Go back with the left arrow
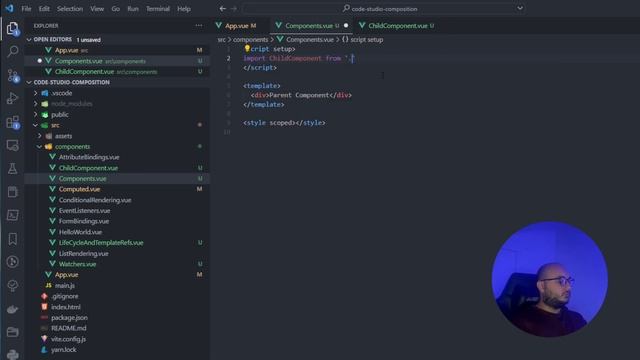Image resolution: width=640 pixels, height=360 pixels. [x=222, y=8]
